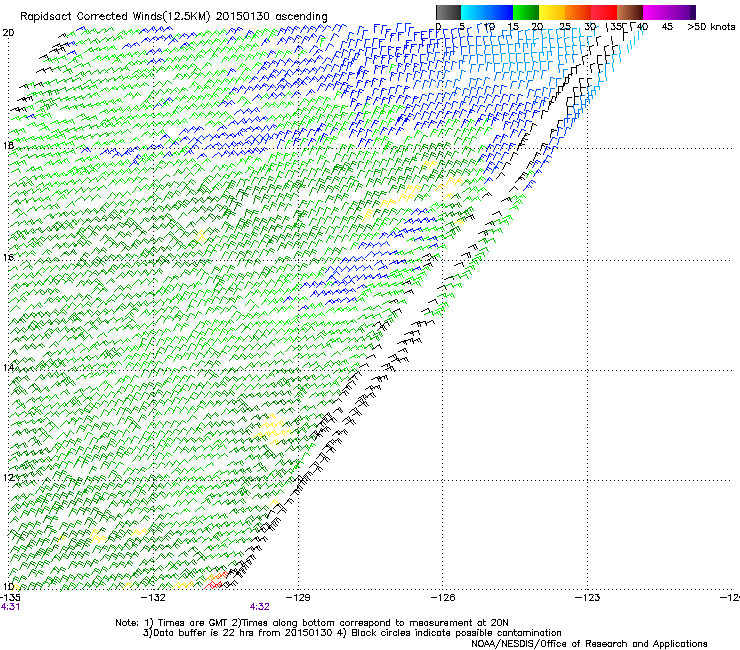This screenshot has height=650, width=740.
Task: Click the yellow 20-25 knots legend swatch
Action: click(x=552, y=12)
